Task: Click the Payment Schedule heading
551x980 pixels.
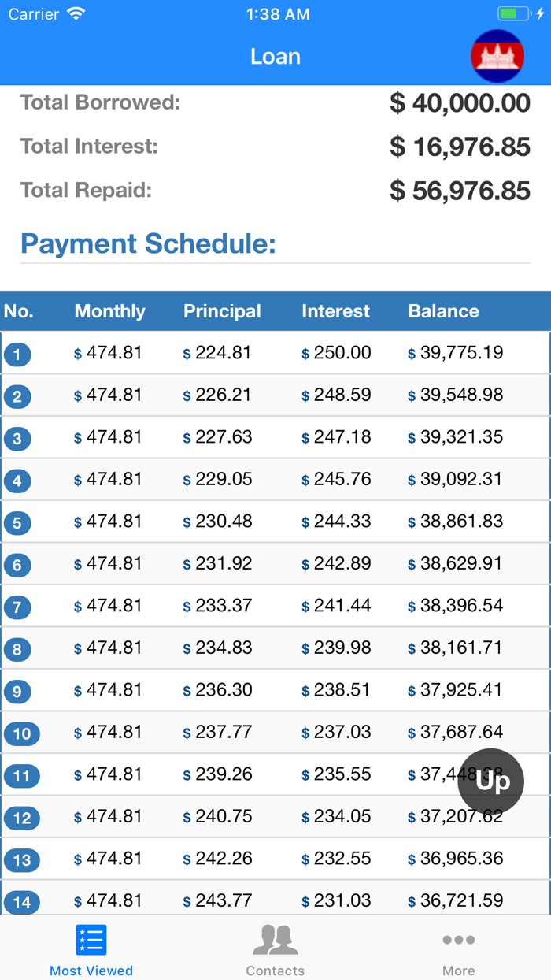Action: 148,244
